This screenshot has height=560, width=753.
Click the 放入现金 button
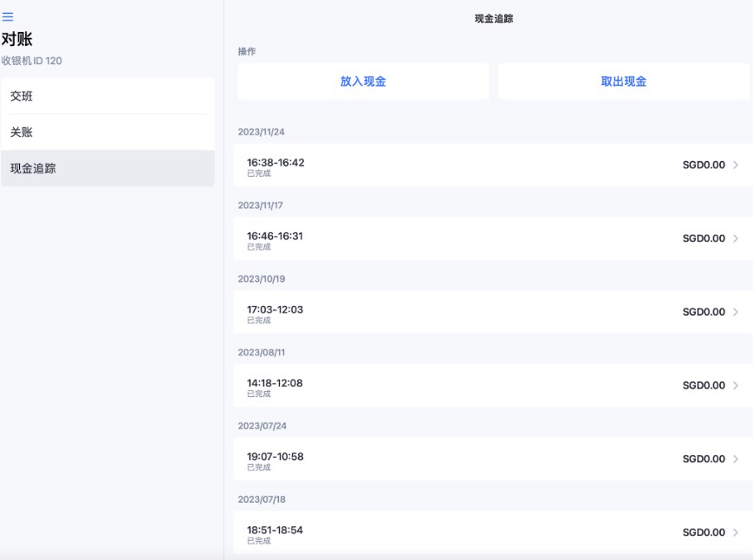click(x=363, y=81)
